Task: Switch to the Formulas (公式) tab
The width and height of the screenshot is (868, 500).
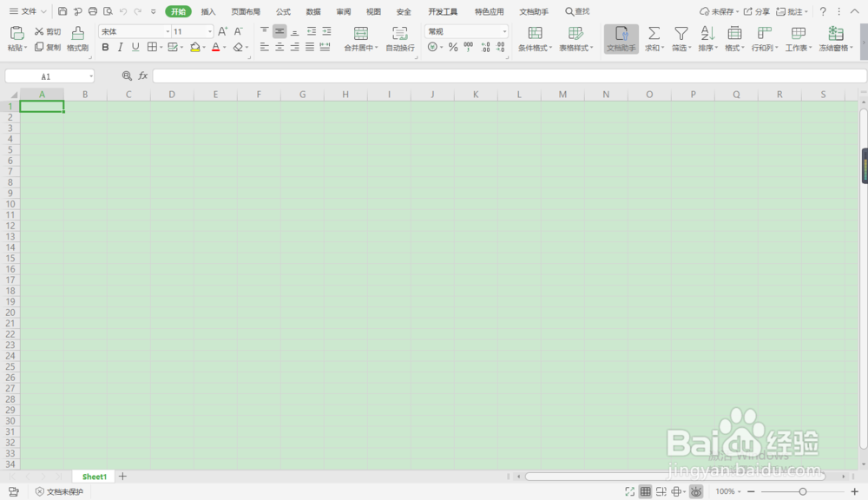Action: [x=284, y=11]
